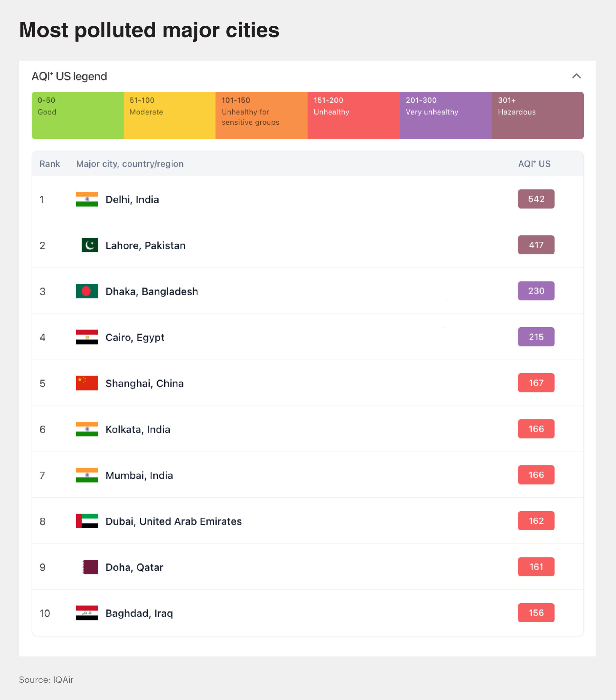Open the Mumbai, India city link
Image resolution: width=616 pixels, height=700 pixels.
coord(139,475)
